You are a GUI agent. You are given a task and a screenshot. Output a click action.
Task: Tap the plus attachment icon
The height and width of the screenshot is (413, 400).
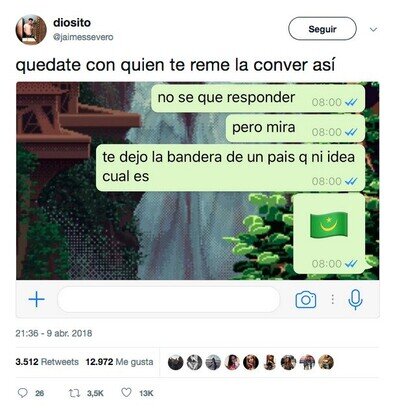[37, 299]
